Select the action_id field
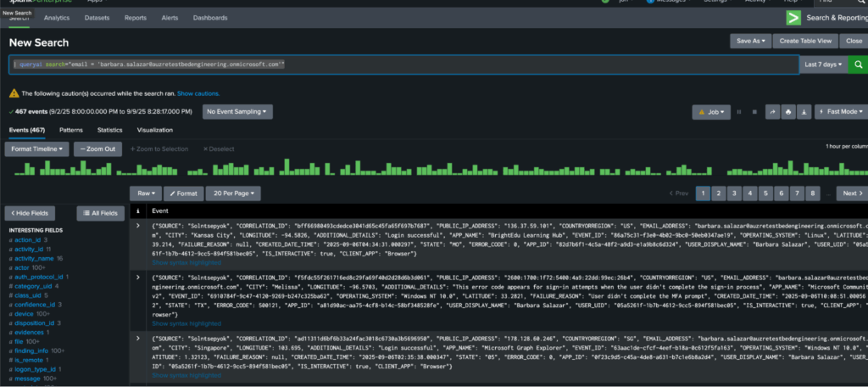 [28, 240]
